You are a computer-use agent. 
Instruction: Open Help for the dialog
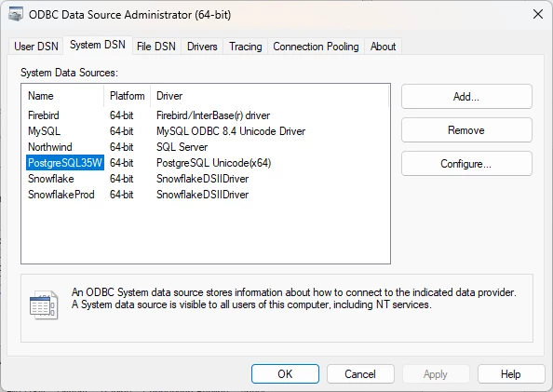pyautogui.click(x=511, y=374)
